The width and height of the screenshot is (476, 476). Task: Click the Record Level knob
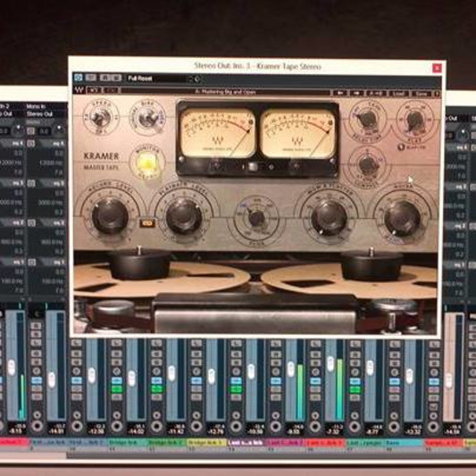[110, 216]
